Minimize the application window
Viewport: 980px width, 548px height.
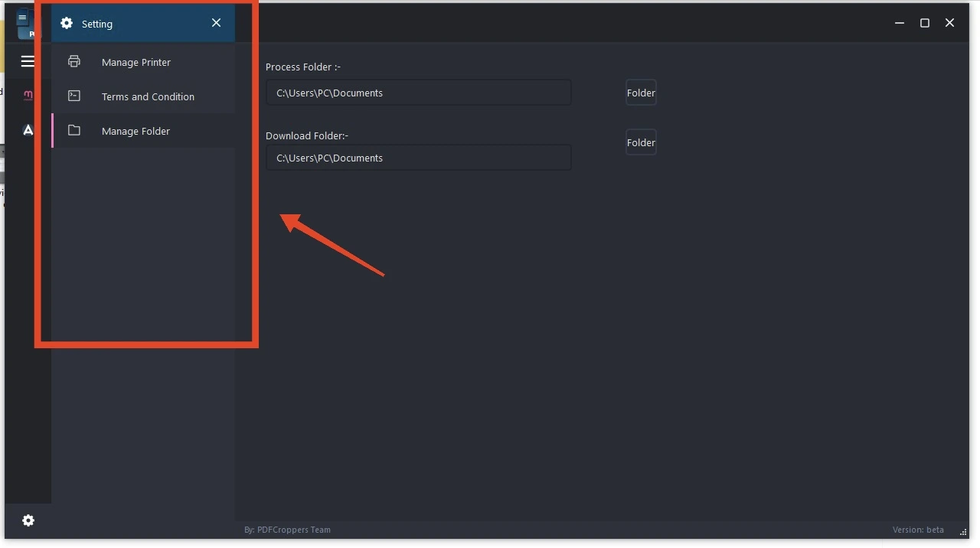900,23
